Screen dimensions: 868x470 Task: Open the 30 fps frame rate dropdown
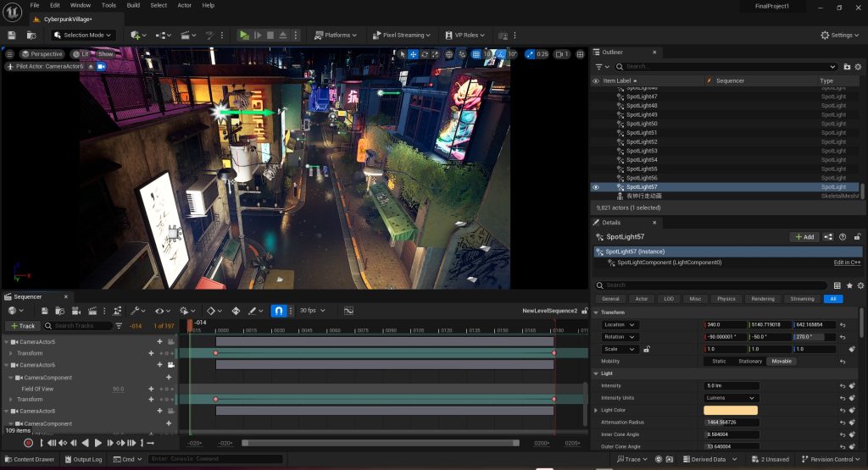point(313,311)
